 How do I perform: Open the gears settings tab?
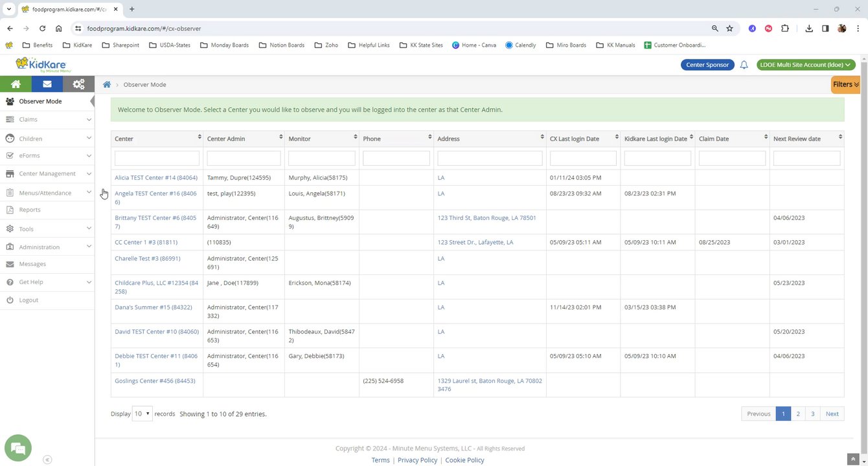pyautogui.click(x=78, y=84)
